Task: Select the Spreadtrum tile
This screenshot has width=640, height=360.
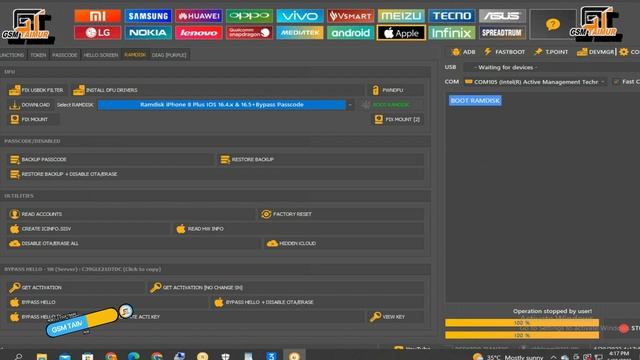Action: click(x=502, y=33)
